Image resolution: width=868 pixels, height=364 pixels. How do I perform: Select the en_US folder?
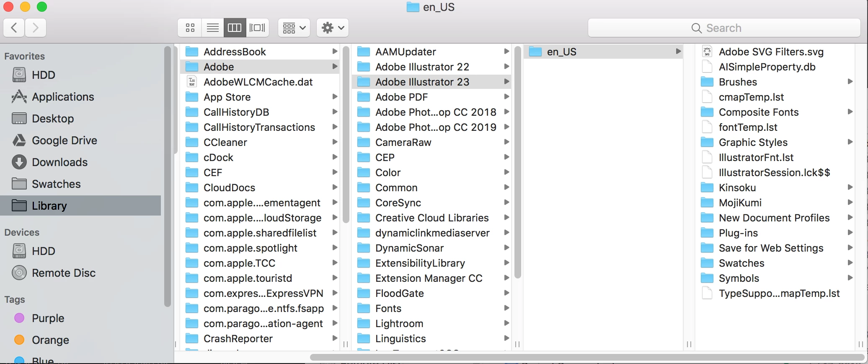[x=603, y=52]
